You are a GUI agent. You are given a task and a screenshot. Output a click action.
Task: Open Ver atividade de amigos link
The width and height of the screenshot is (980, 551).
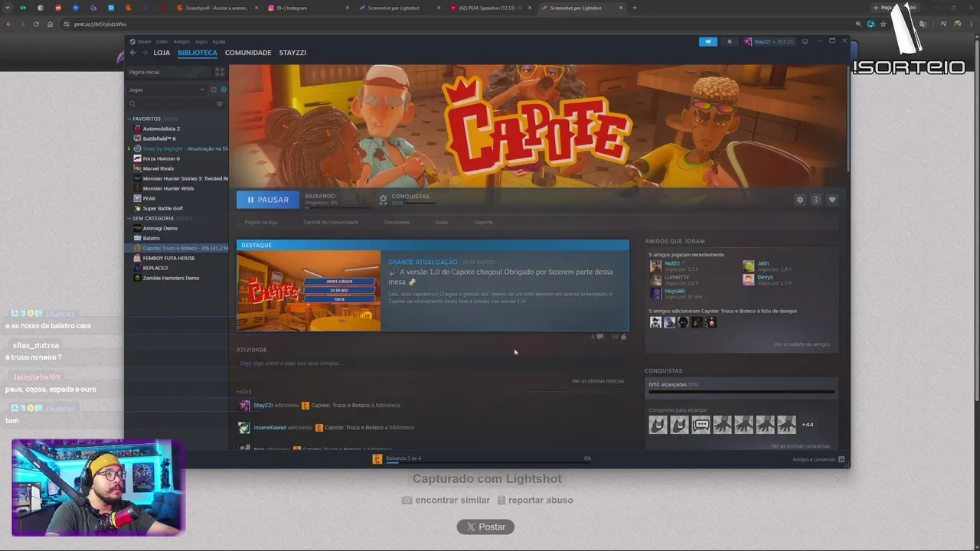pyautogui.click(x=802, y=344)
